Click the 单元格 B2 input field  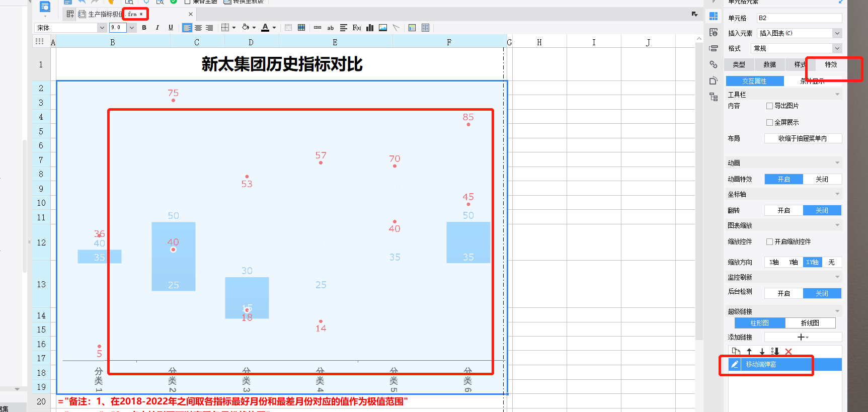pos(799,18)
